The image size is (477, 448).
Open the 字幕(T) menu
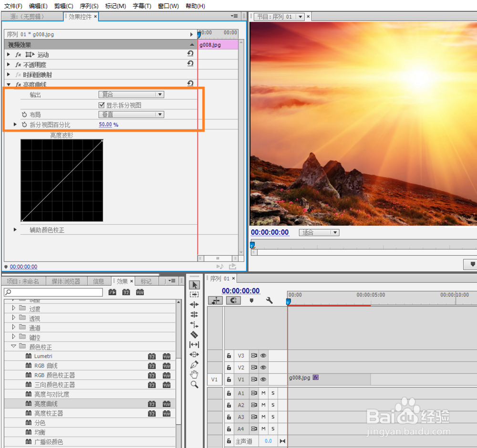click(142, 6)
